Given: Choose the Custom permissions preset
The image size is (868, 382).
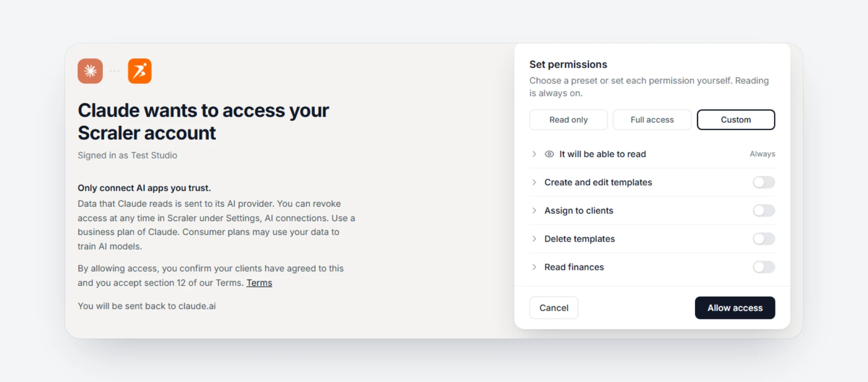Looking at the screenshot, I should 736,120.
